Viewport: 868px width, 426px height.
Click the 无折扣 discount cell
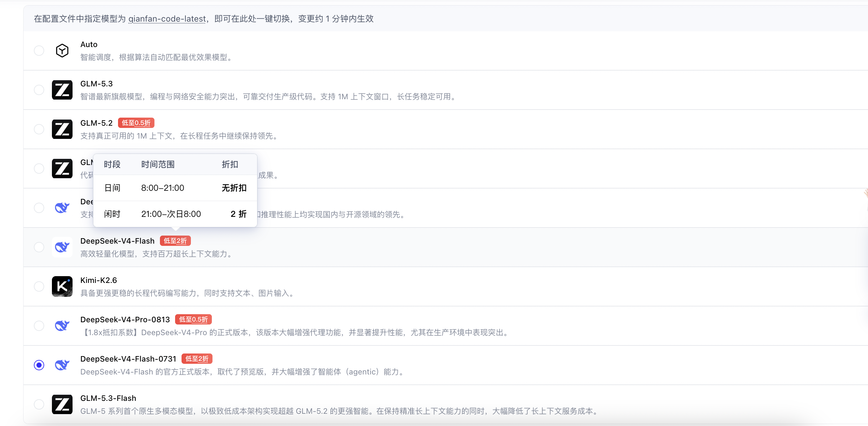[234, 188]
